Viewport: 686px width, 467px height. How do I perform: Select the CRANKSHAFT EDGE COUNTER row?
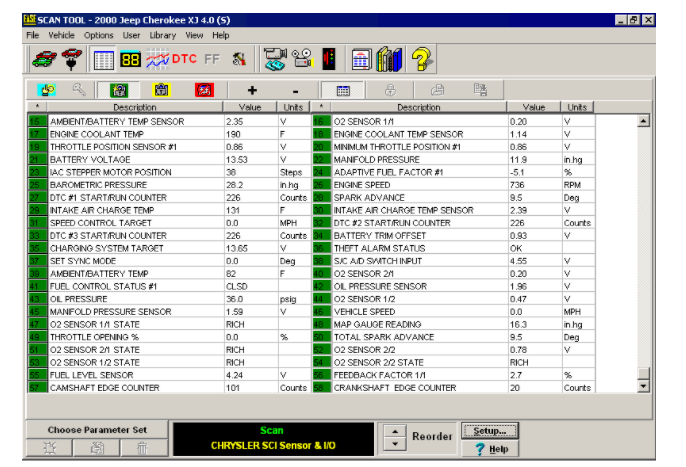pos(453,388)
